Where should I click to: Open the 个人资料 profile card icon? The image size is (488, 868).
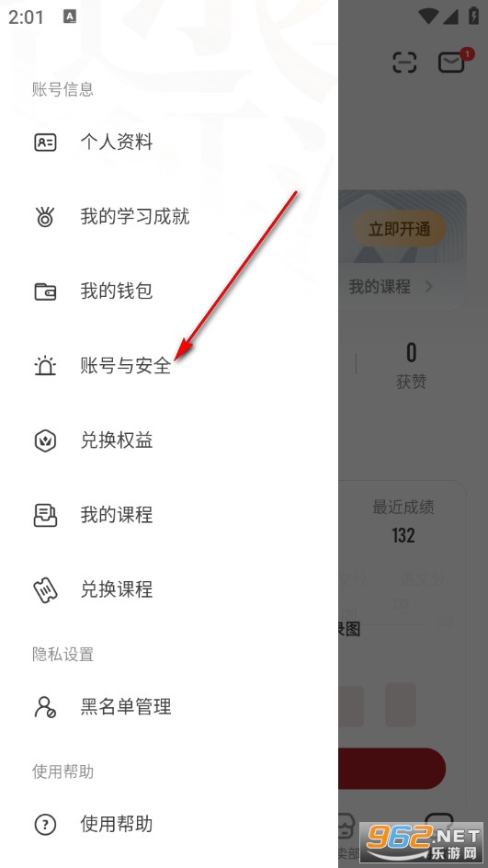point(45,143)
